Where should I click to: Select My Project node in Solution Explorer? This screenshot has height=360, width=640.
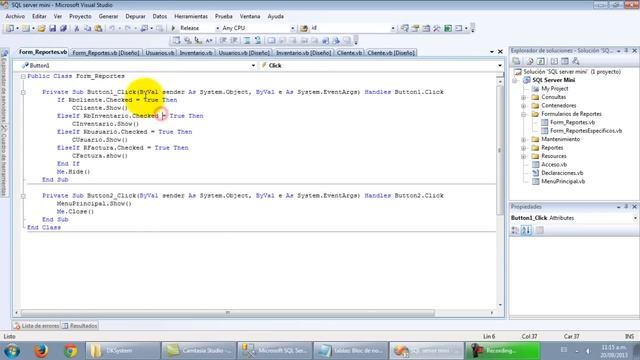tap(554, 89)
